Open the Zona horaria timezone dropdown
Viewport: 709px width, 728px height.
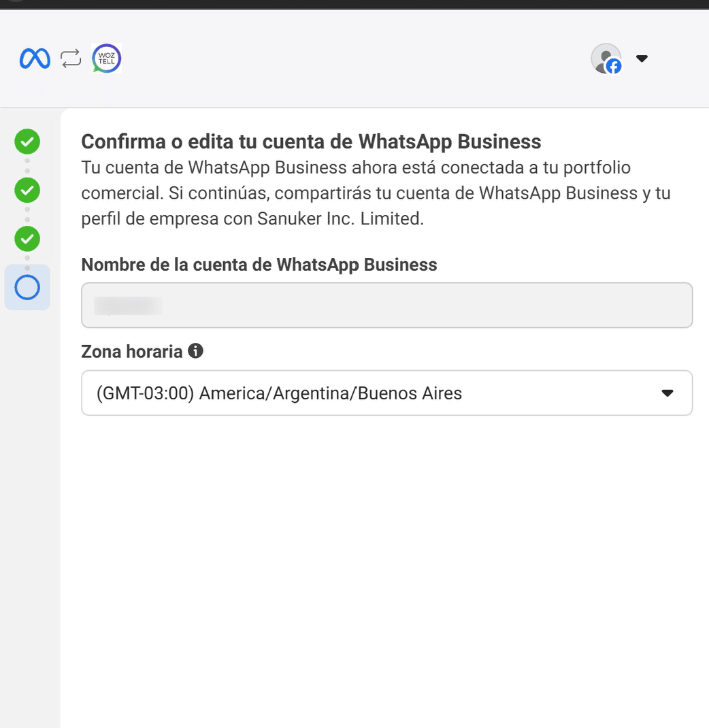point(386,393)
